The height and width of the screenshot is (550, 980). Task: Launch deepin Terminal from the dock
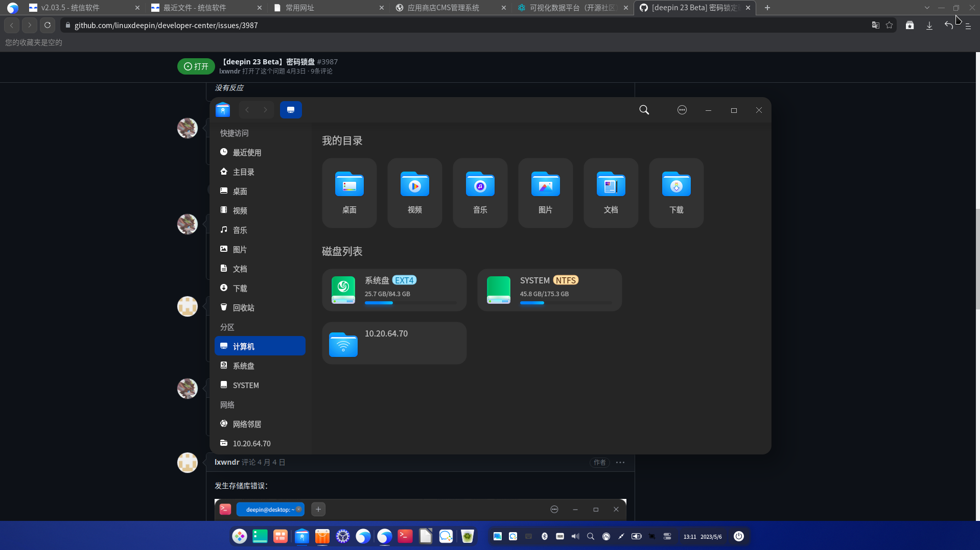(x=405, y=536)
